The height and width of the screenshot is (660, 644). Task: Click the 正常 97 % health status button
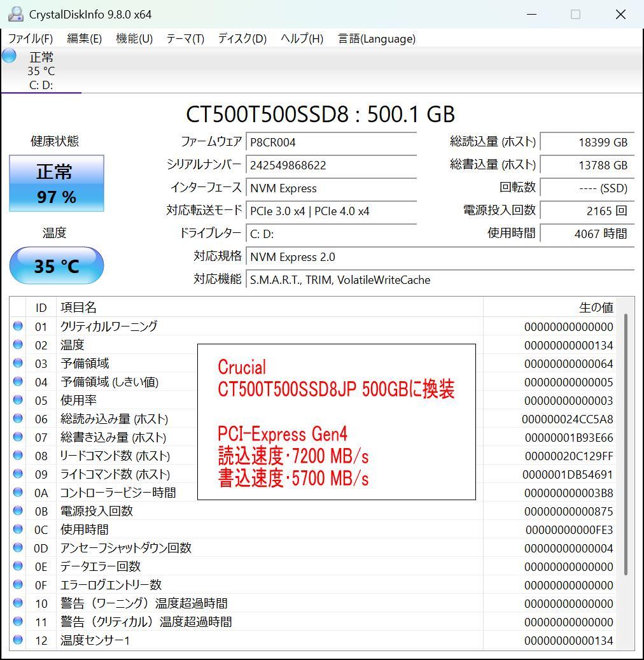pyautogui.click(x=57, y=183)
